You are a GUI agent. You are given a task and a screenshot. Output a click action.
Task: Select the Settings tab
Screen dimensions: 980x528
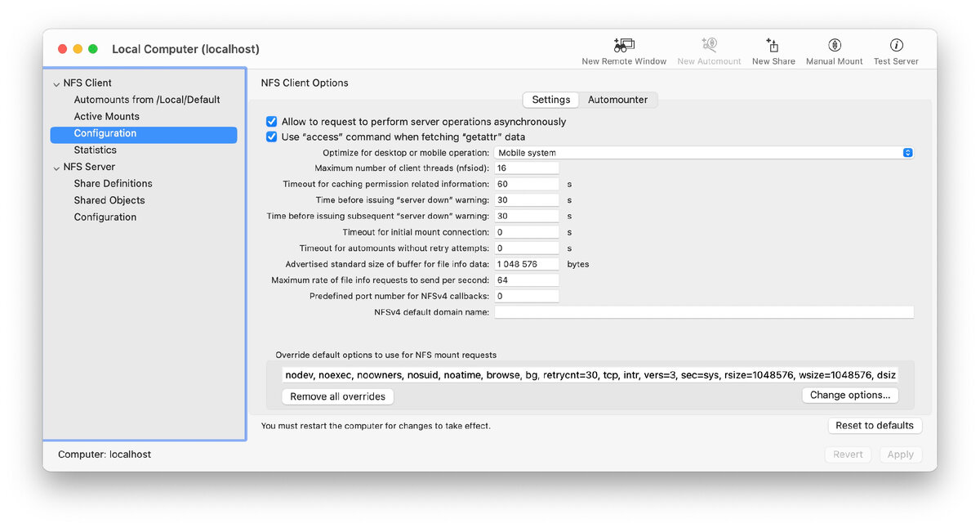point(551,100)
